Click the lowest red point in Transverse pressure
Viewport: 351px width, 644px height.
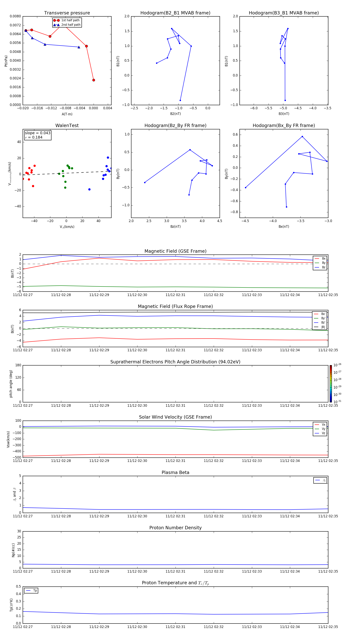[94, 80]
